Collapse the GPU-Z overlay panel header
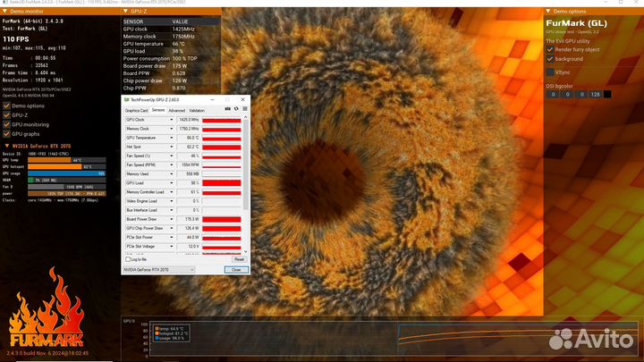The image size is (644, 362). click(x=126, y=12)
